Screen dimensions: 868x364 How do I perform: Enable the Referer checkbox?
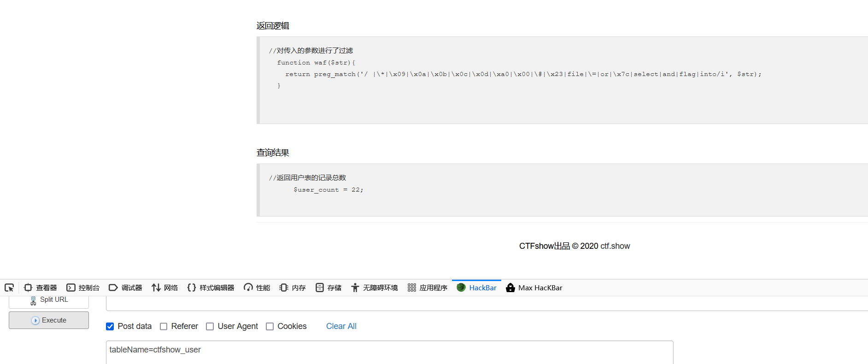[x=164, y=326]
